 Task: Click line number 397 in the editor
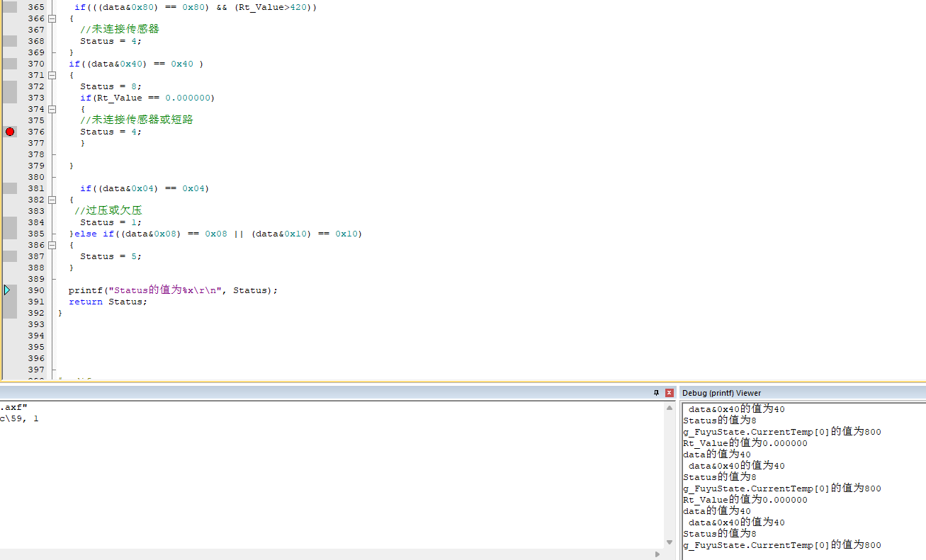point(36,370)
